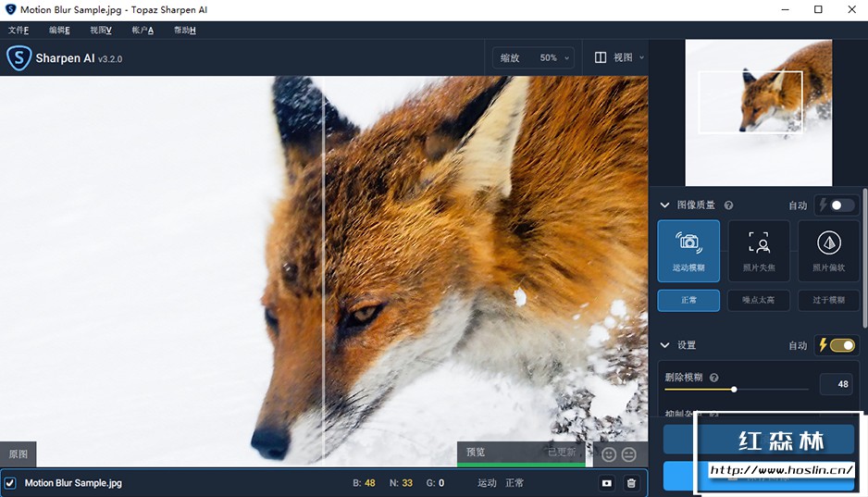Click the neutral face feedback icon
The width and height of the screenshot is (868, 497).
[629, 454]
